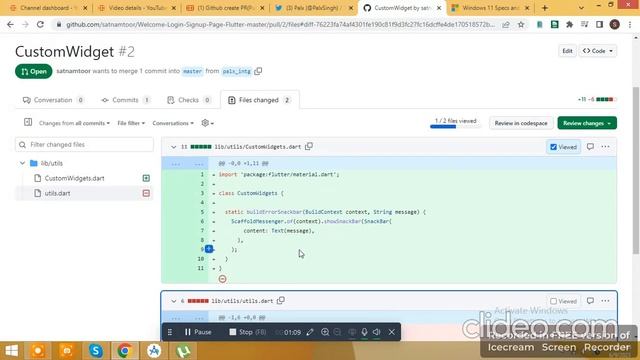Click Edit pull request title button
The width and height of the screenshot is (640, 360).
pyautogui.click(x=567, y=51)
